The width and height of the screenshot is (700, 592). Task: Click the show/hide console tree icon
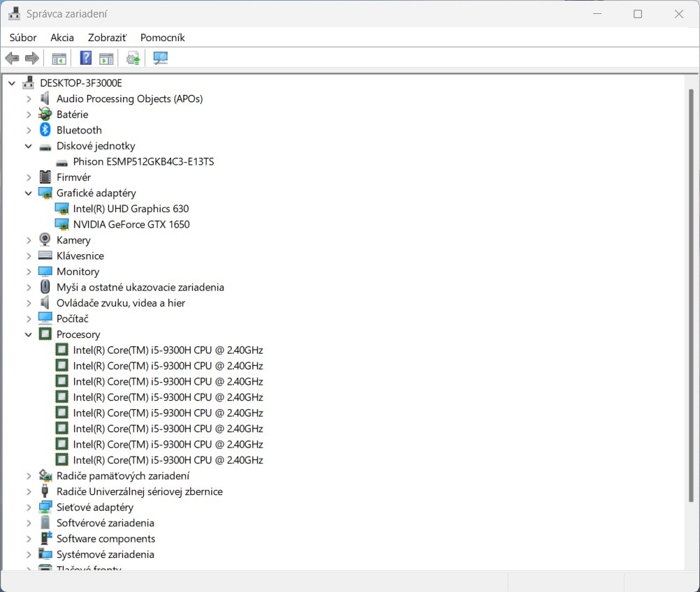pyautogui.click(x=59, y=58)
